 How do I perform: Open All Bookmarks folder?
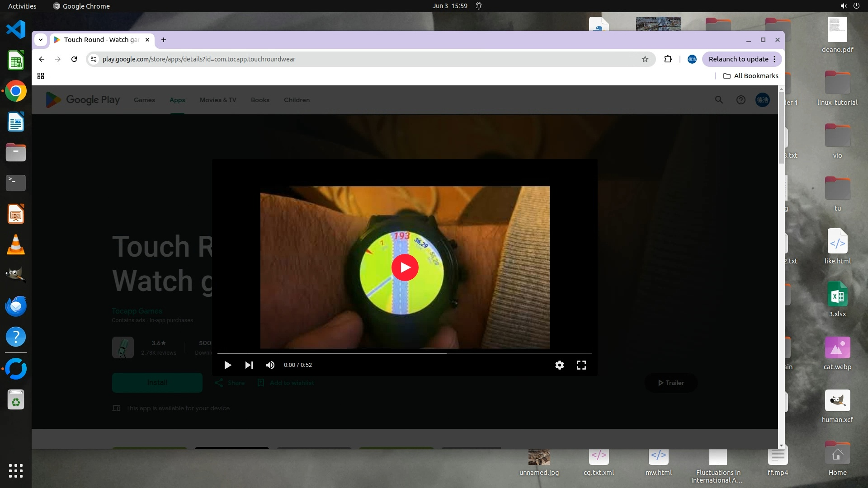click(x=750, y=76)
